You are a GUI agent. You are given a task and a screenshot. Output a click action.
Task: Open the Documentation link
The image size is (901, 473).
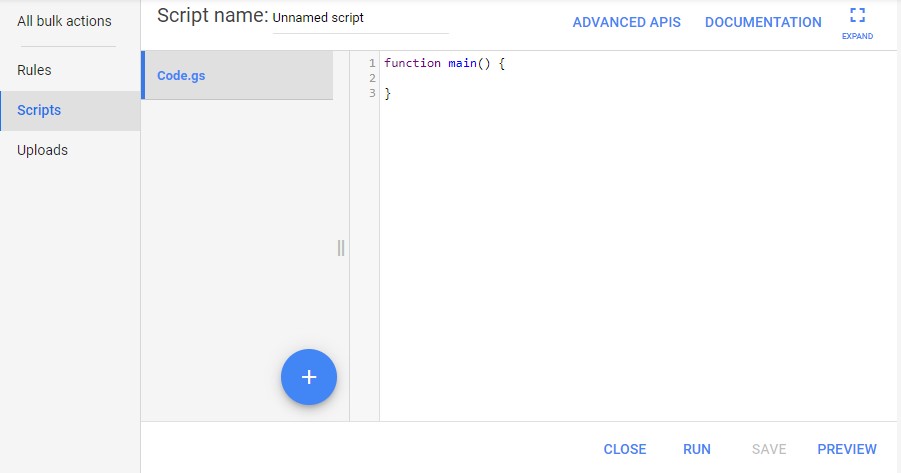pos(763,22)
